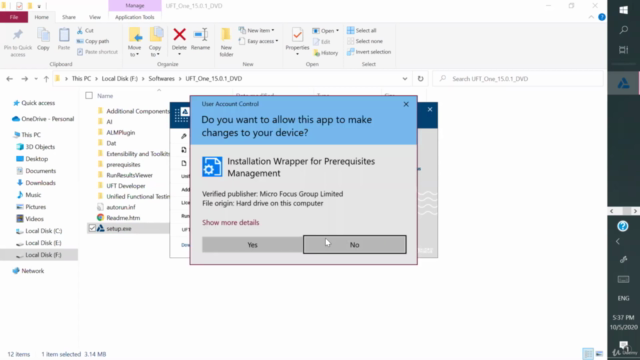Open the New item dropdown
640x360 pixels.
pyautogui.click(x=257, y=31)
